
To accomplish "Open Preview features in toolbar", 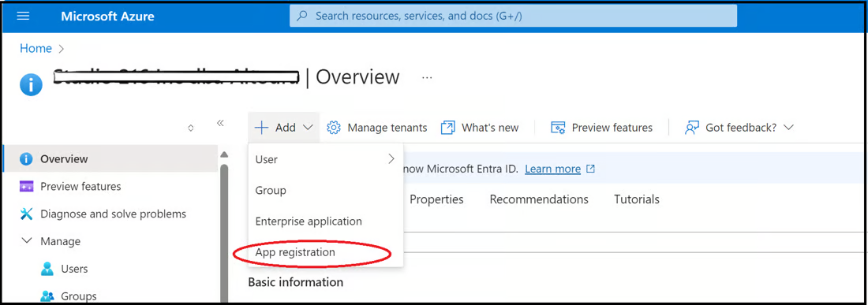I will coord(602,128).
